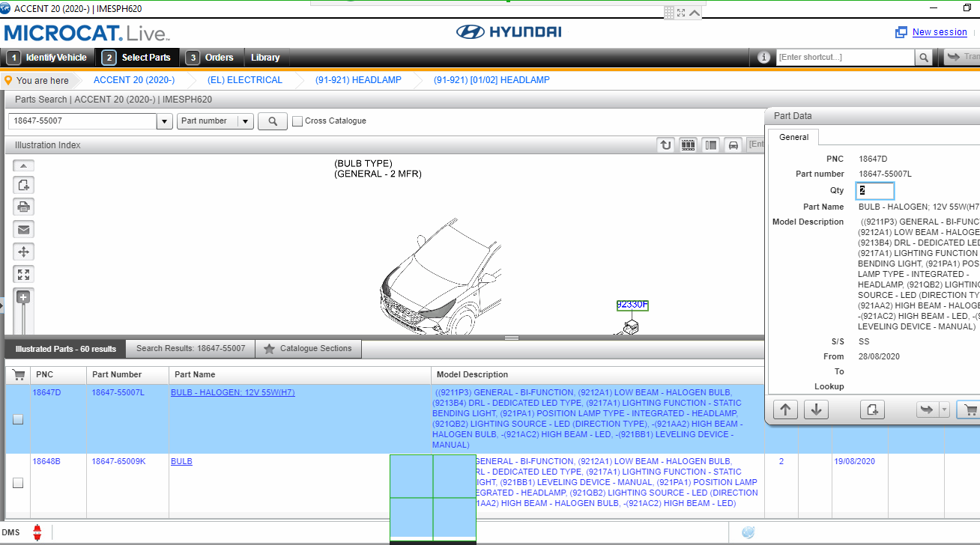
Task: Select Search Results: 18647-55007 tab
Action: pos(190,349)
